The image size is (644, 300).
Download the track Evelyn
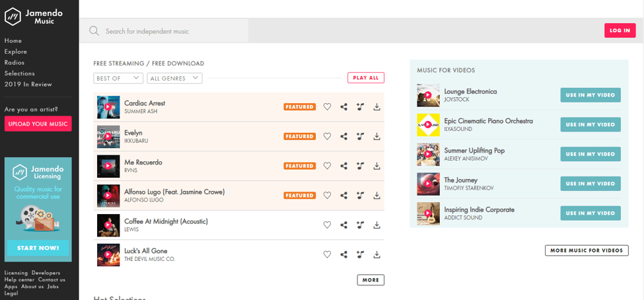coord(376,136)
